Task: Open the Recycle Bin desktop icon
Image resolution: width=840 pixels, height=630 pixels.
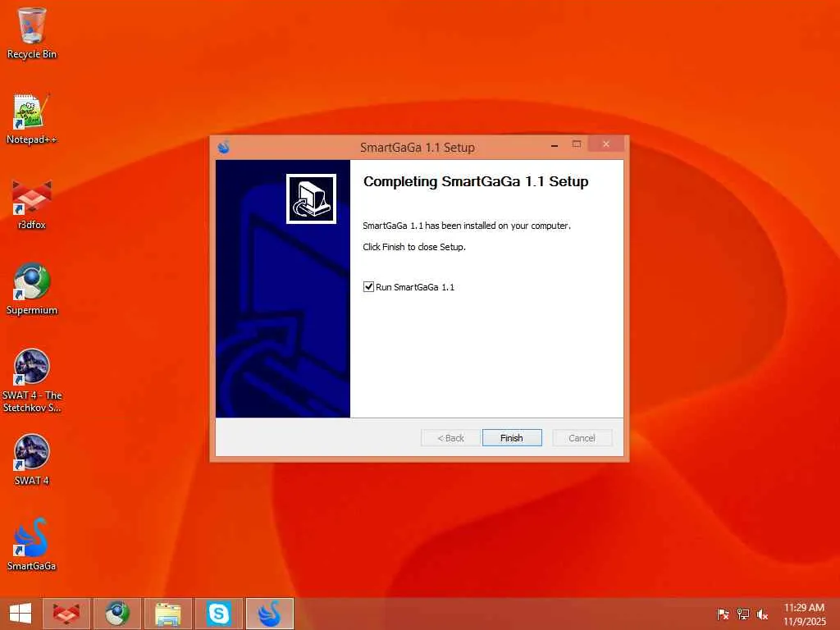Action: [32, 33]
